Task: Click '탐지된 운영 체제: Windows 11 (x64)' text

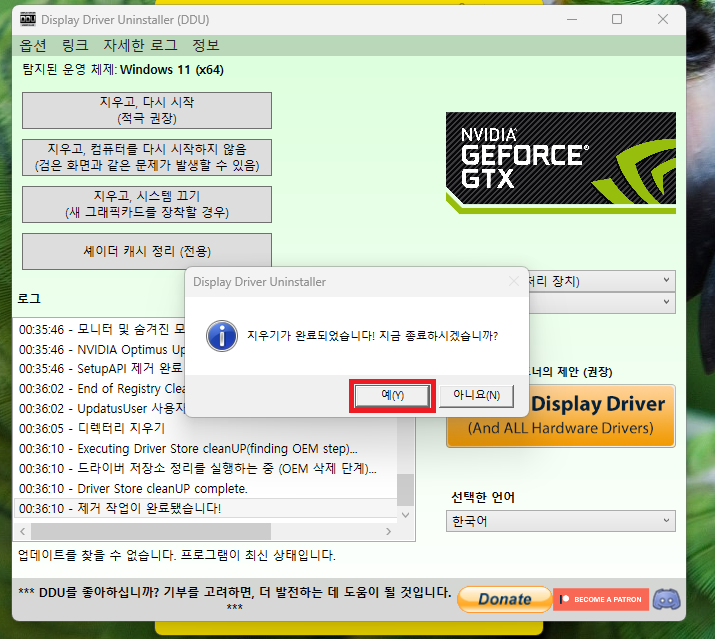Action: pos(123,70)
